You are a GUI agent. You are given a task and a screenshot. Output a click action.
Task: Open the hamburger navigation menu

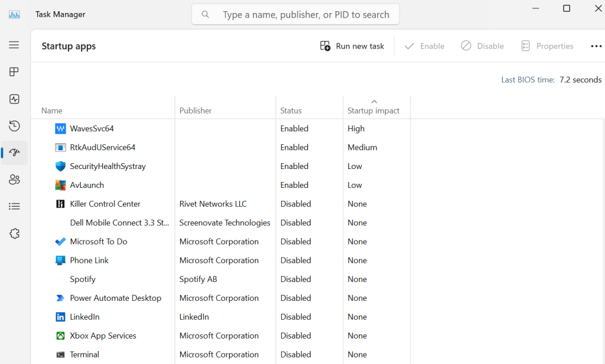click(x=14, y=45)
